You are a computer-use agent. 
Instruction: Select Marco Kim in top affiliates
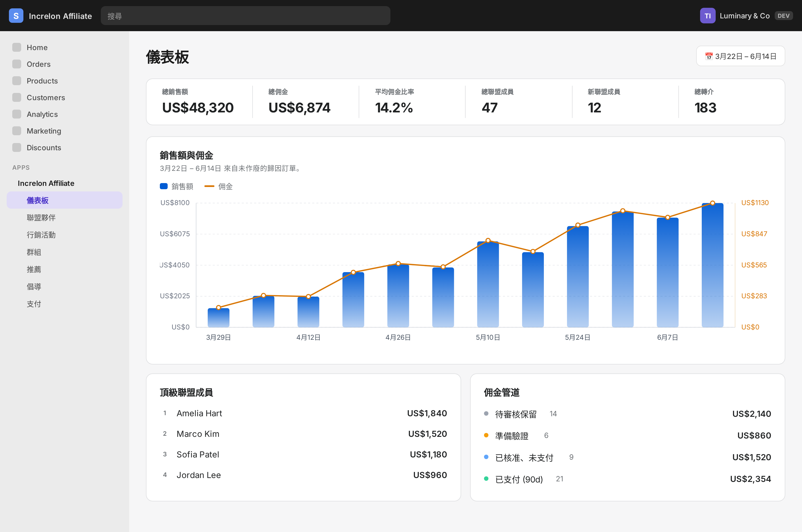tap(303, 434)
